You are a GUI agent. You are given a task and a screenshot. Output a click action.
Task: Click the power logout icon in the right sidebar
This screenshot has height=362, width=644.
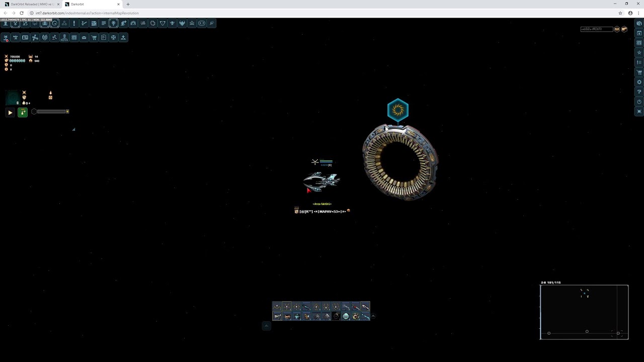coord(639,102)
